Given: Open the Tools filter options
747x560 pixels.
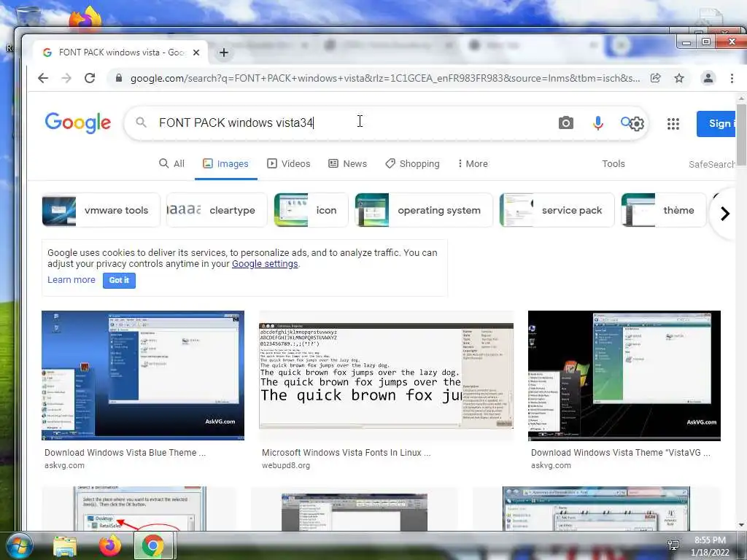Looking at the screenshot, I should [613, 164].
